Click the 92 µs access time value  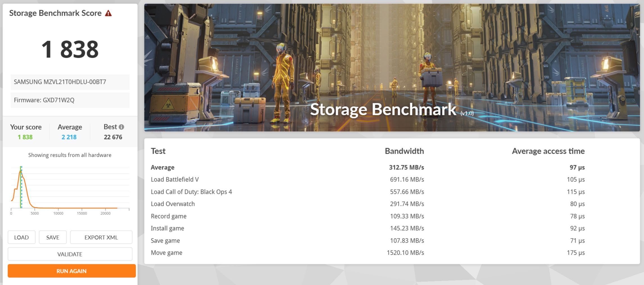click(x=577, y=228)
